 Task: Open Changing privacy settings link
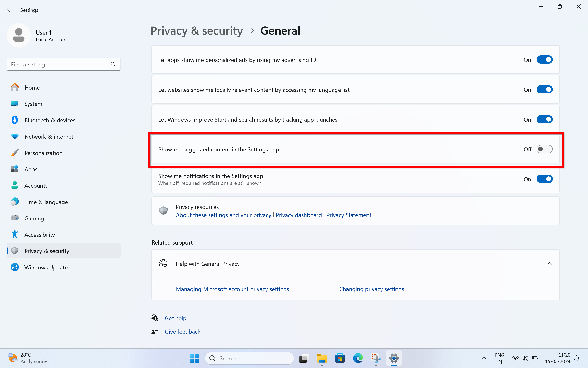(x=372, y=289)
